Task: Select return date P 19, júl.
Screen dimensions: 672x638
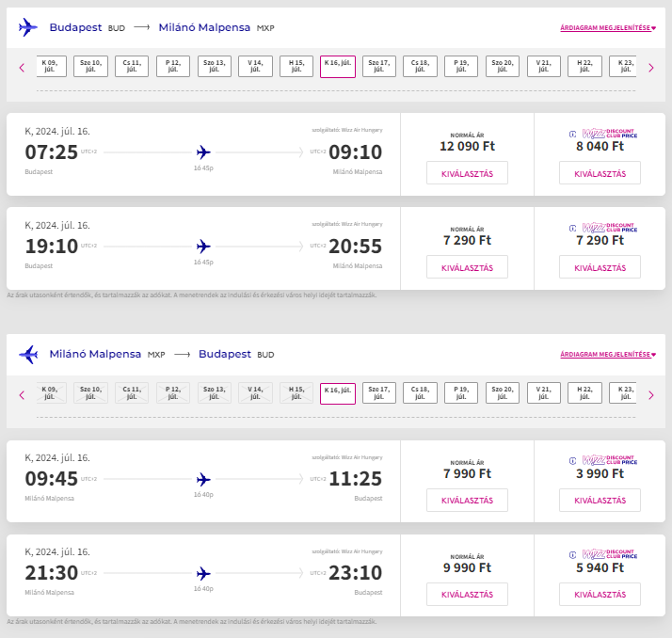Action: (461, 393)
